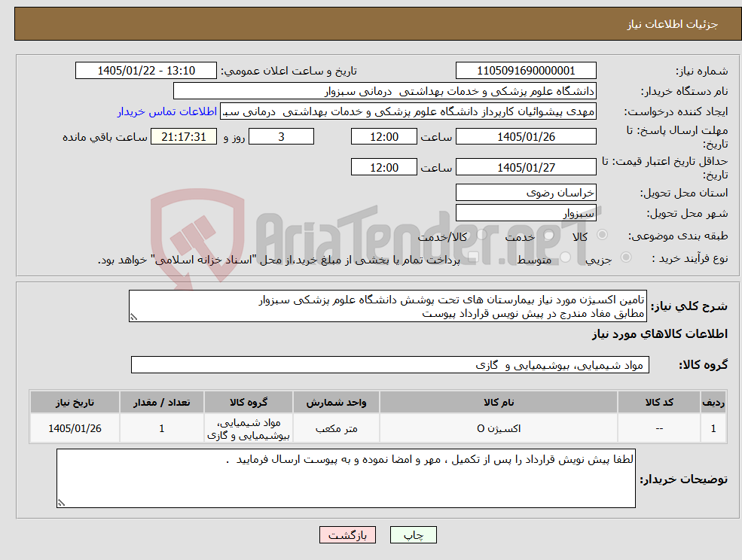Image resolution: width=742 pixels, height=560 pixels.
Task: Select the کالا/خدمت radio button
Action: [x=481, y=235]
